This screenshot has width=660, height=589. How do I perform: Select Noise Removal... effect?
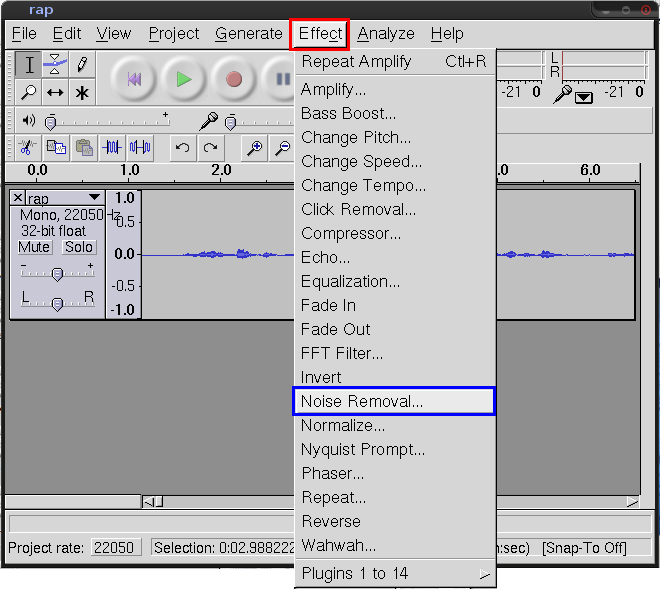coord(394,401)
